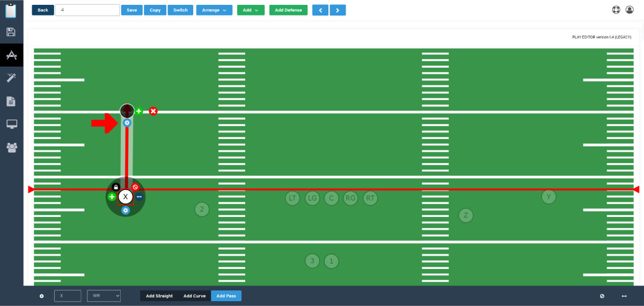Open the magic wand tool in sidebar
Image resolution: width=644 pixels, height=306 pixels.
point(11,78)
